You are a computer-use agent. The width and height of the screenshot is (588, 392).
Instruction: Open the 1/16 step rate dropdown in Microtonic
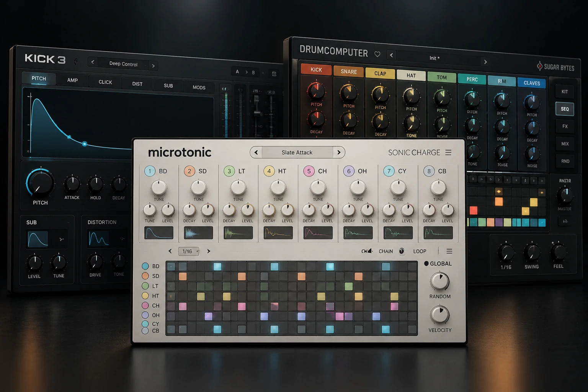(189, 251)
